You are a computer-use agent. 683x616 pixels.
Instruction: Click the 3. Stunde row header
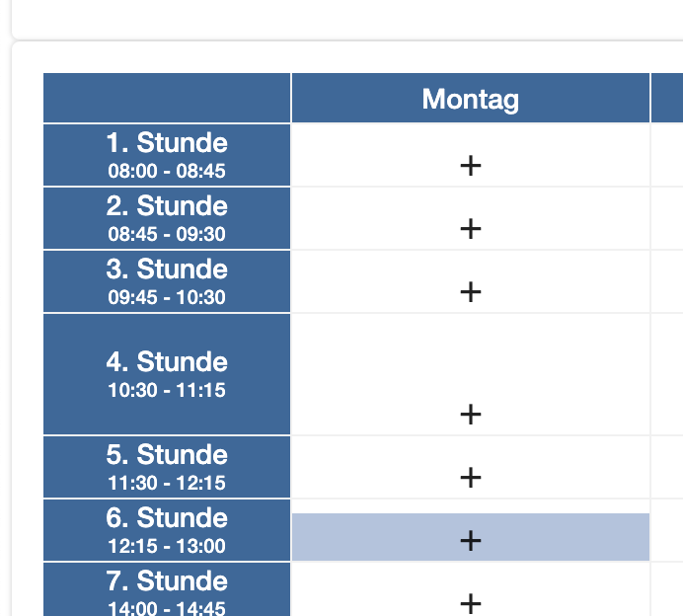[167, 281]
